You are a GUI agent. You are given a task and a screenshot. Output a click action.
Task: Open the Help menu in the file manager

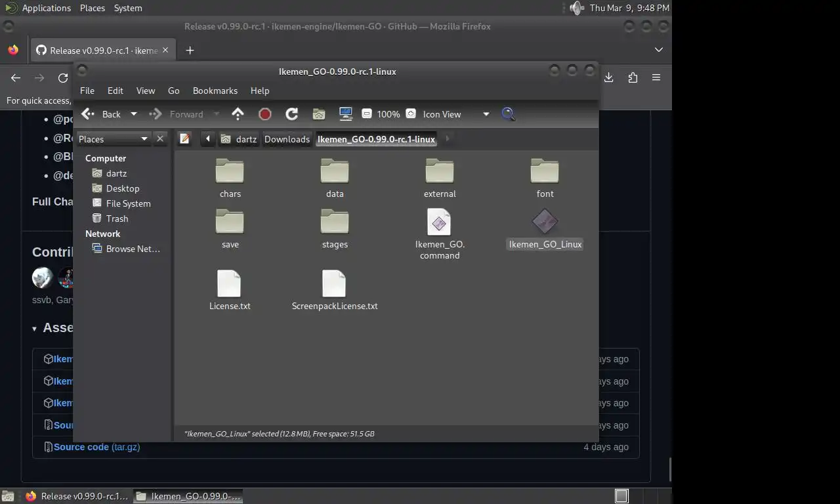coord(260,91)
